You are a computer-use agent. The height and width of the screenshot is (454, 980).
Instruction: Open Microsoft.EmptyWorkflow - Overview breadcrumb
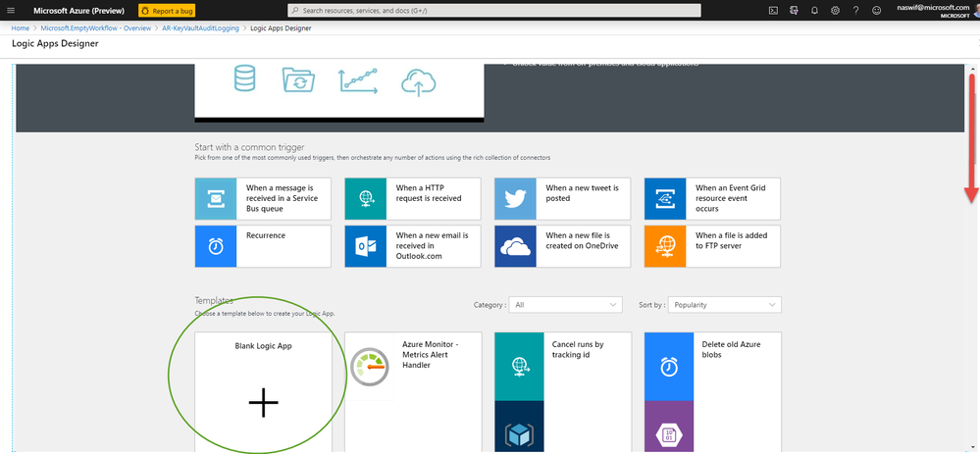(x=95, y=28)
